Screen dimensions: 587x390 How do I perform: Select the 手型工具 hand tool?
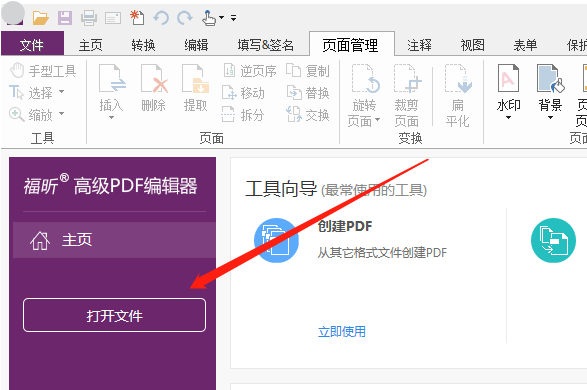pos(43,71)
